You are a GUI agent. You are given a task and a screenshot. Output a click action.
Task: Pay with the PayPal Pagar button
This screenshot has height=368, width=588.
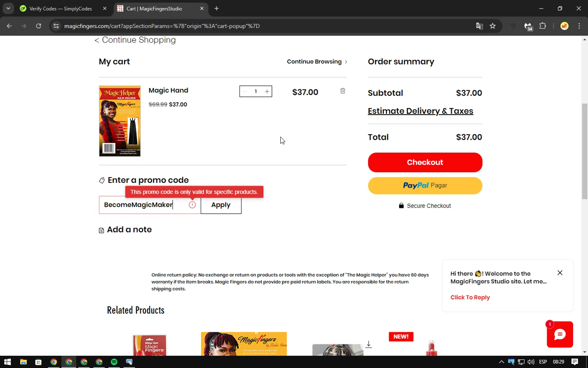425,186
